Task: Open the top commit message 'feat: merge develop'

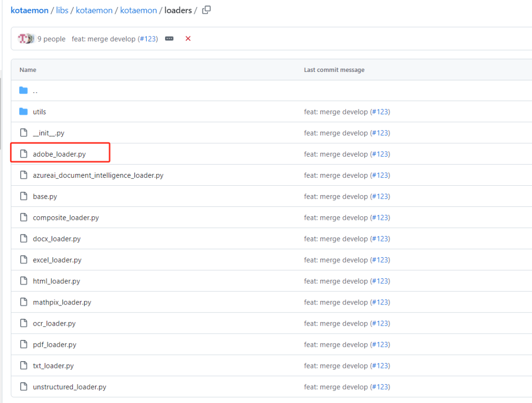Action: click(x=103, y=38)
